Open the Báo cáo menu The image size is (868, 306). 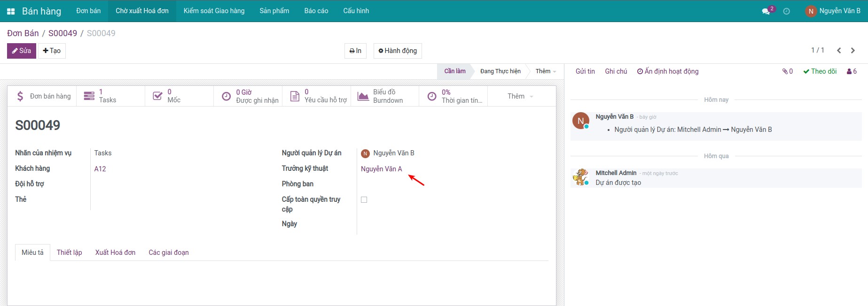point(316,11)
